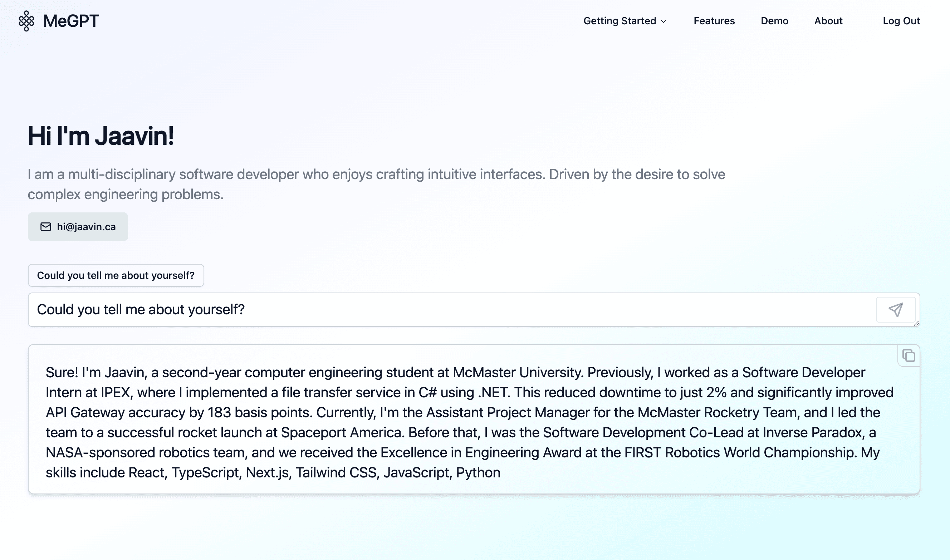The image size is (950, 560).
Task: Open the Getting Started menu
Action: click(x=620, y=21)
